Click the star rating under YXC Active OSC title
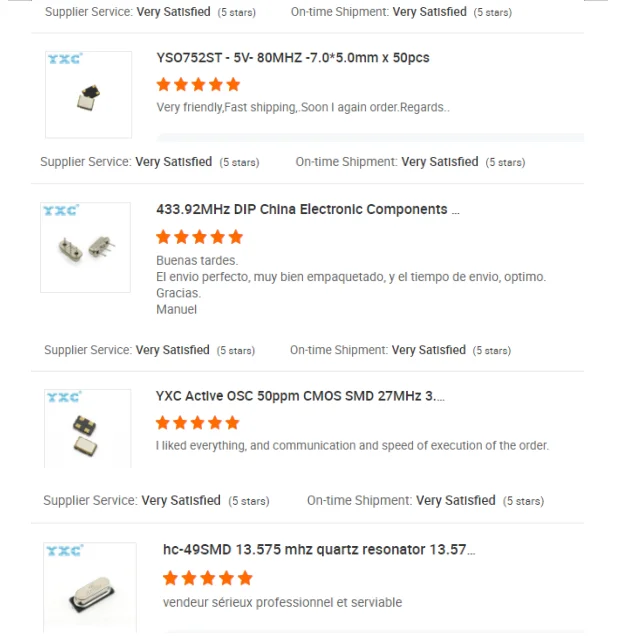The height and width of the screenshot is (643, 636). pos(198,423)
